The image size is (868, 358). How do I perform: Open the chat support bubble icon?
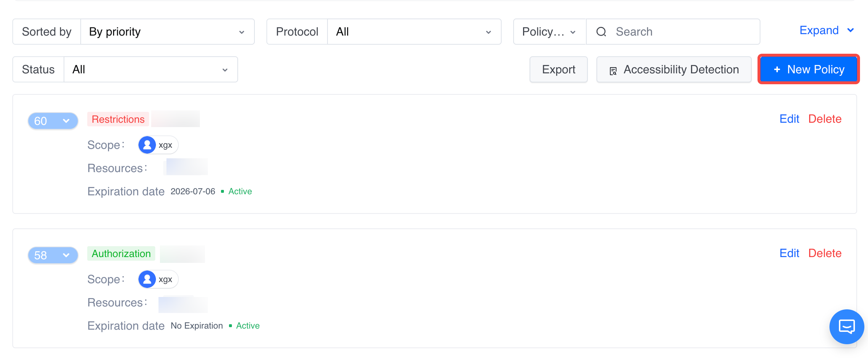click(x=847, y=326)
